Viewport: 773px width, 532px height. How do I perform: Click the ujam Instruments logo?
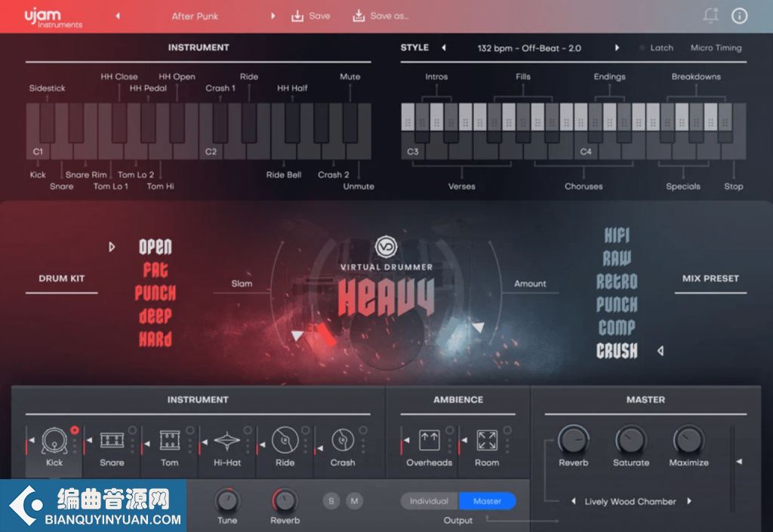(x=54, y=17)
